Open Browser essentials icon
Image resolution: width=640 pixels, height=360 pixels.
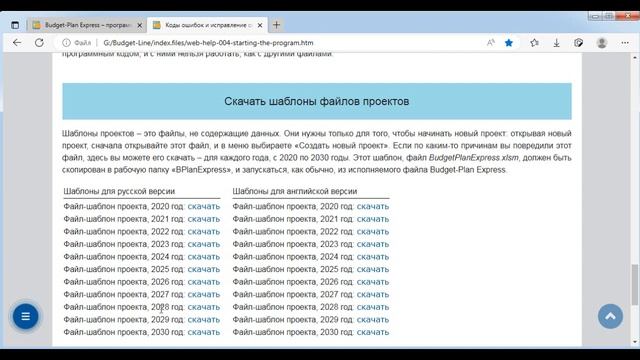(578, 42)
